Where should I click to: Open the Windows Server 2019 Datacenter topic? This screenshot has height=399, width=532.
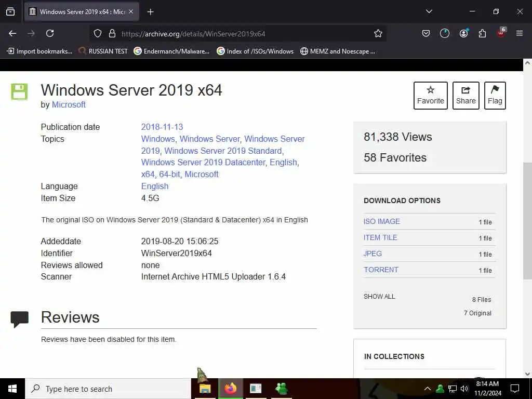point(203,162)
